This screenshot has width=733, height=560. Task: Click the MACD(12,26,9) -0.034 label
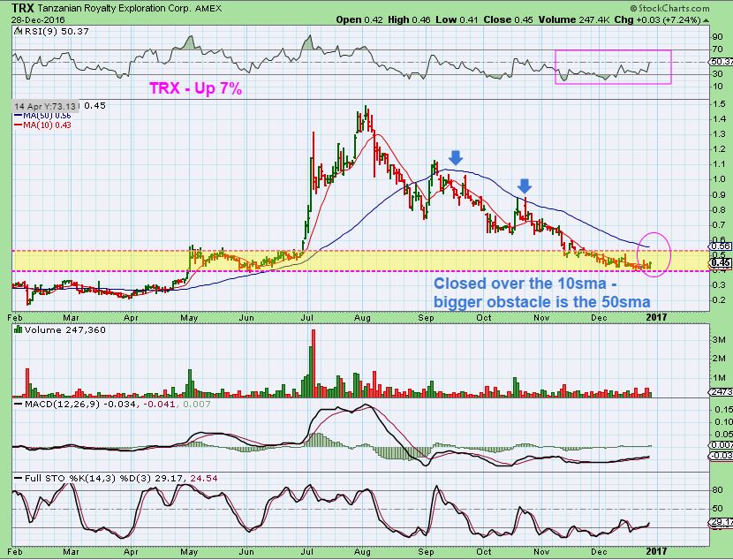point(81,404)
